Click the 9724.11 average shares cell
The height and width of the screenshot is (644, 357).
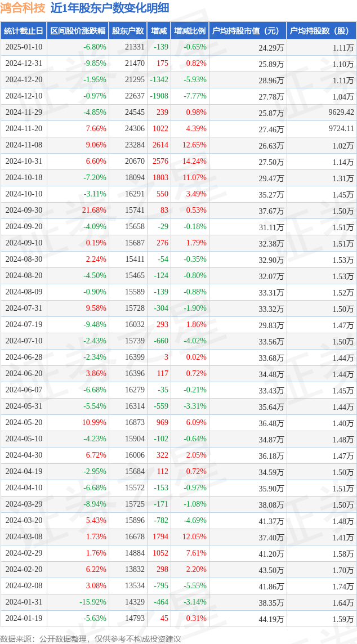click(x=322, y=128)
